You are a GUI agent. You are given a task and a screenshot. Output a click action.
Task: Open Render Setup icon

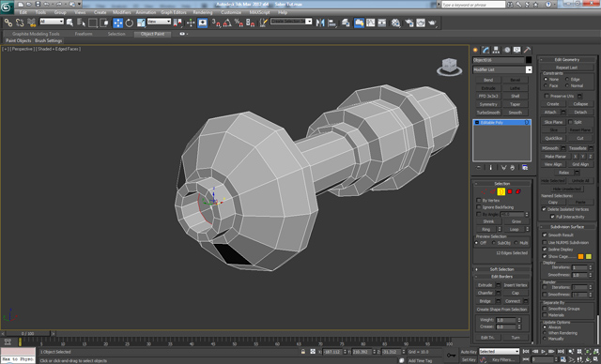coord(409,23)
